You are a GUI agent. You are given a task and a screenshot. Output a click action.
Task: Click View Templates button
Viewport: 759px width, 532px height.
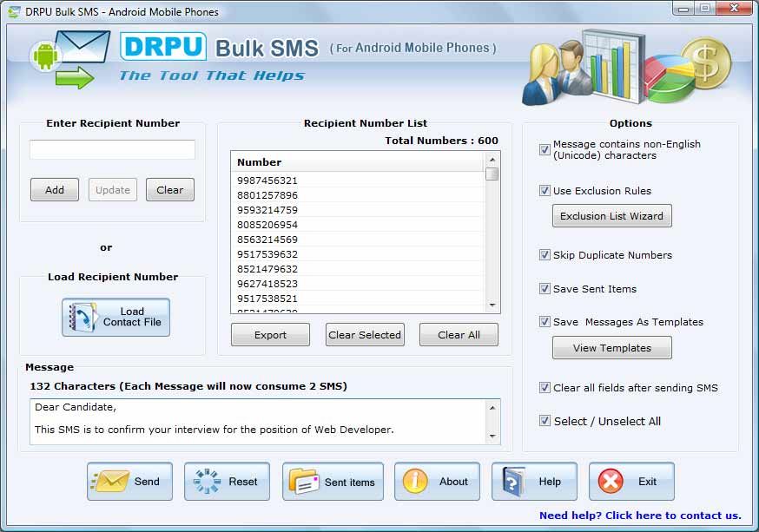pyautogui.click(x=612, y=348)
